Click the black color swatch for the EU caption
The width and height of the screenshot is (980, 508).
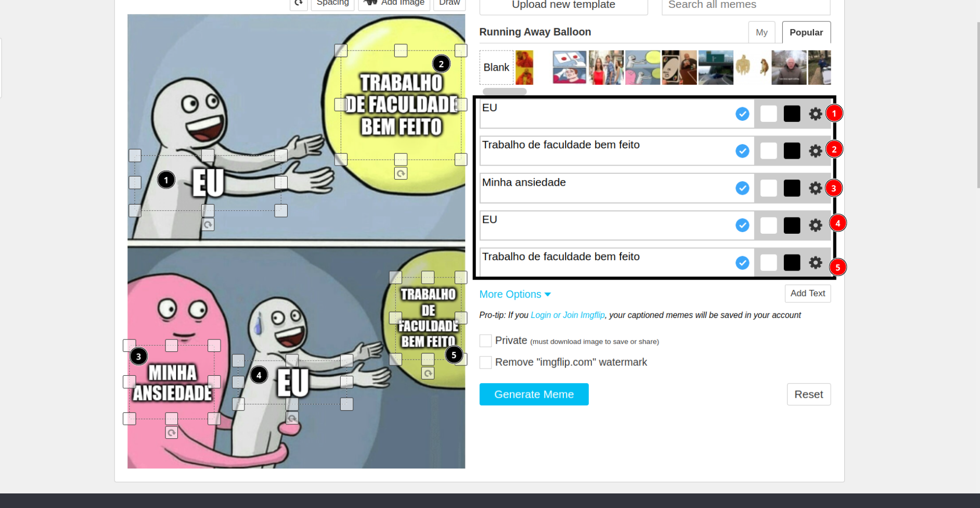pos(791,113)
